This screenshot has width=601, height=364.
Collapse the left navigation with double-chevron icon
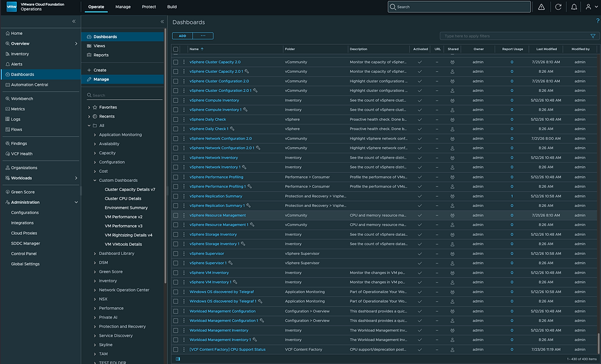coord(74,21)
